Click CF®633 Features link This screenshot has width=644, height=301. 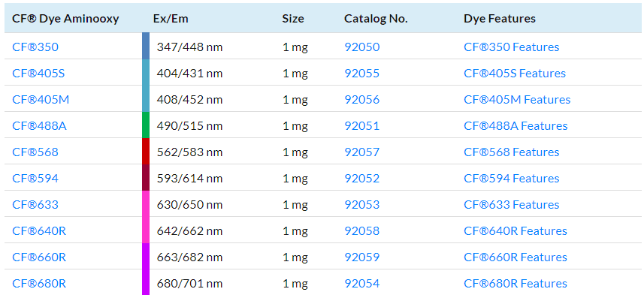point(511,205)
